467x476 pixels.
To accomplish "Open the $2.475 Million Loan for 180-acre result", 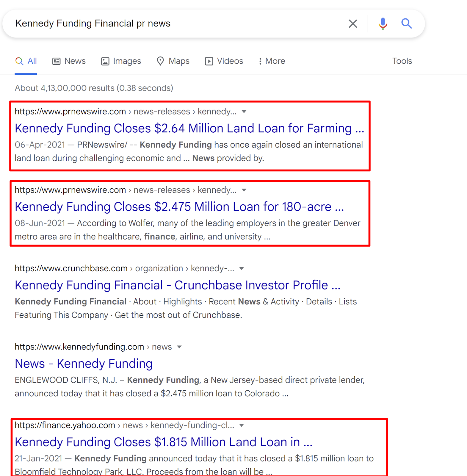I will (179, 207).
